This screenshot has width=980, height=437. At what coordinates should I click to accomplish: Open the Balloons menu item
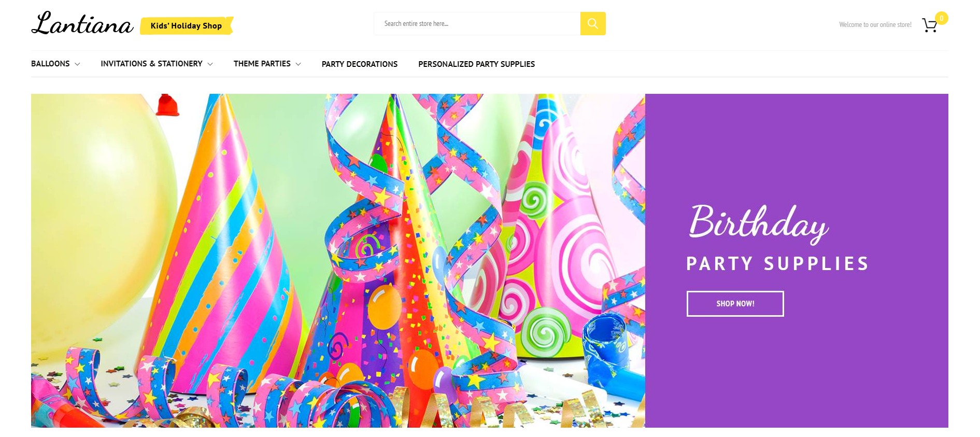(50, 64)
